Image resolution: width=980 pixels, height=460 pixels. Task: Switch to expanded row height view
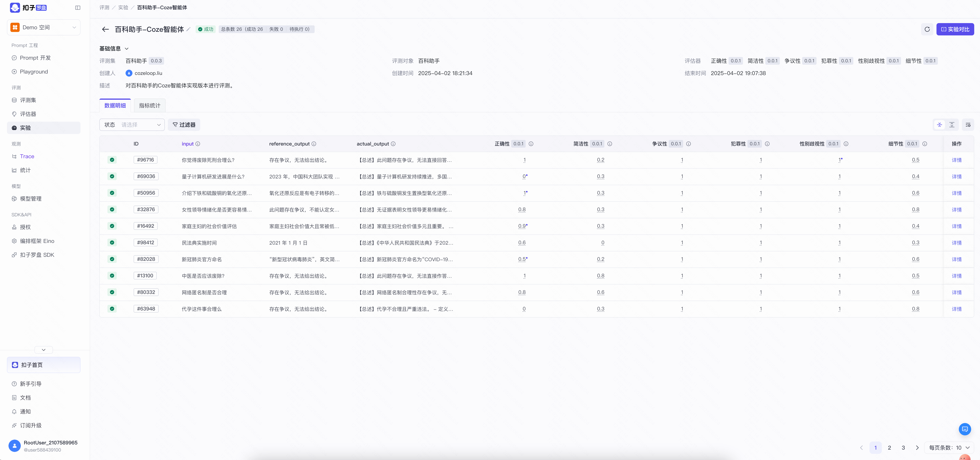pos(952,125)
